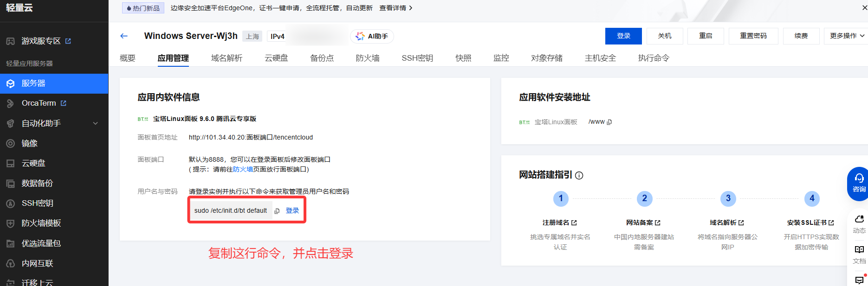Screen dimensions: 868x286
Task: Open 域名解析 guide step link
Action: coord(727,223)
